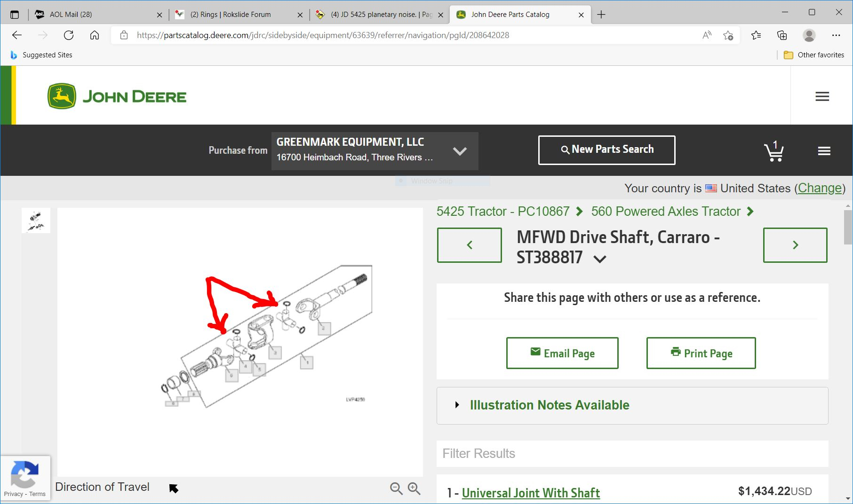The width and height of the screenshot is (853, 504).
Task: Open a new browser tab
Action: (601, 15)
